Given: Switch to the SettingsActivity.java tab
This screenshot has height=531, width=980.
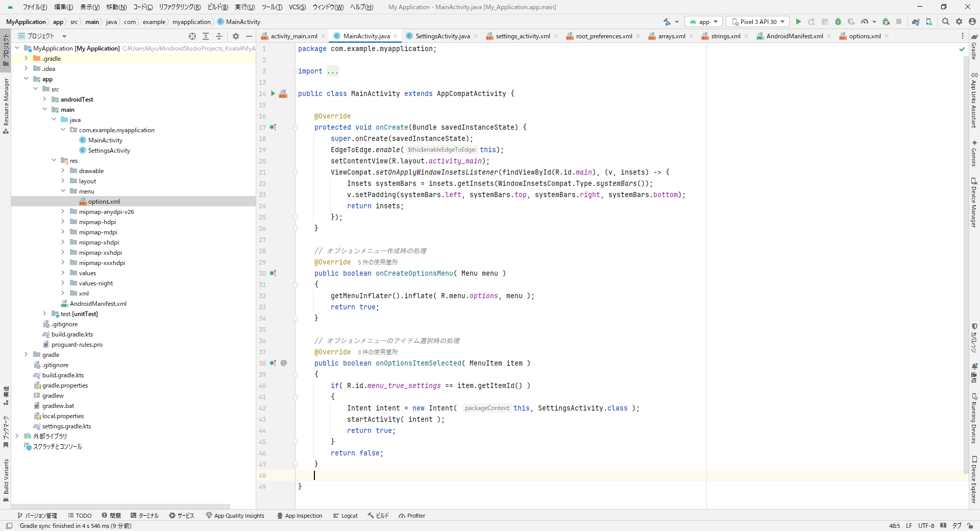Looking at the screenshot, I should 442,36.
